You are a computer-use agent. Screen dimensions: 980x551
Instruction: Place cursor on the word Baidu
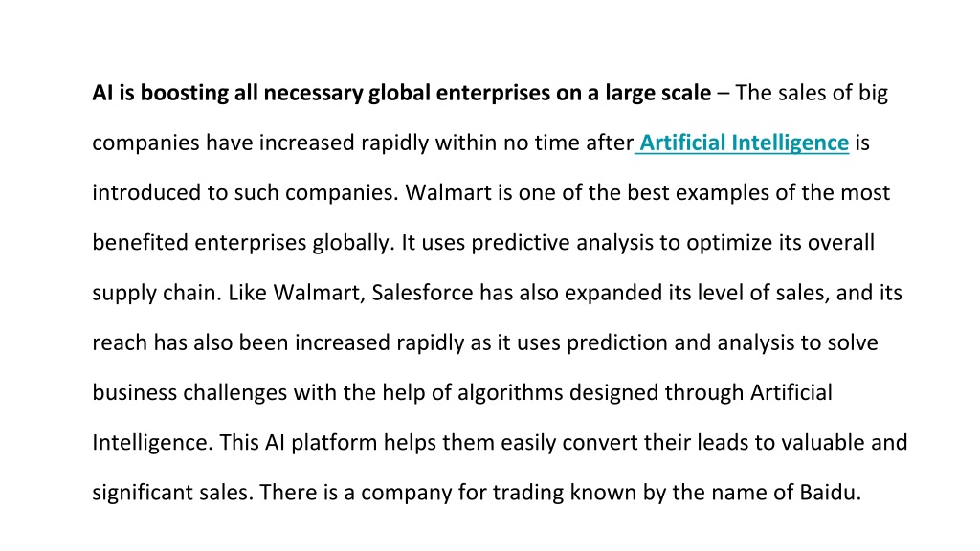pos(828,493)
